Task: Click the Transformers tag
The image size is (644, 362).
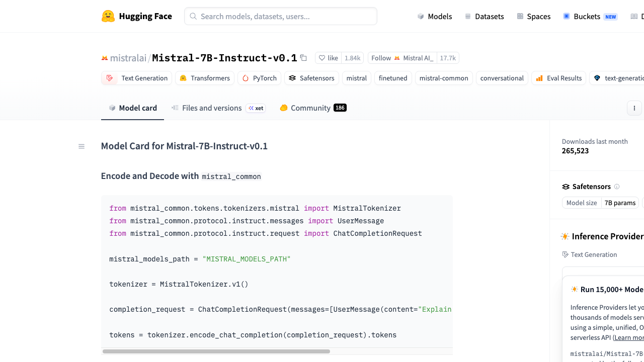Action: click(x=205, y=78)
